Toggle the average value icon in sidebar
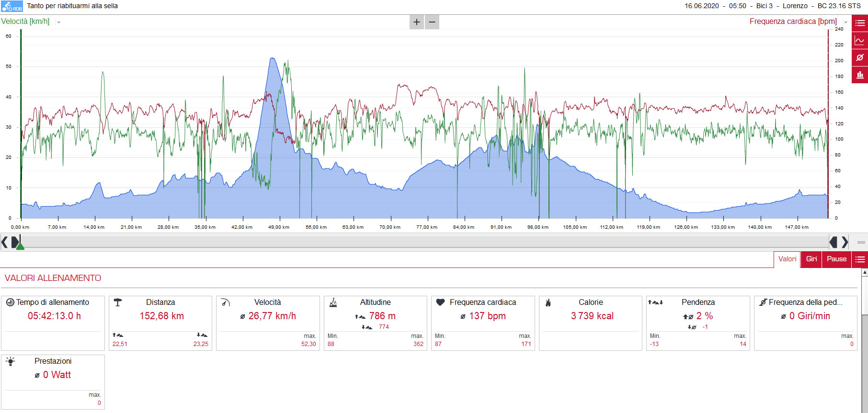 point(860,57)
